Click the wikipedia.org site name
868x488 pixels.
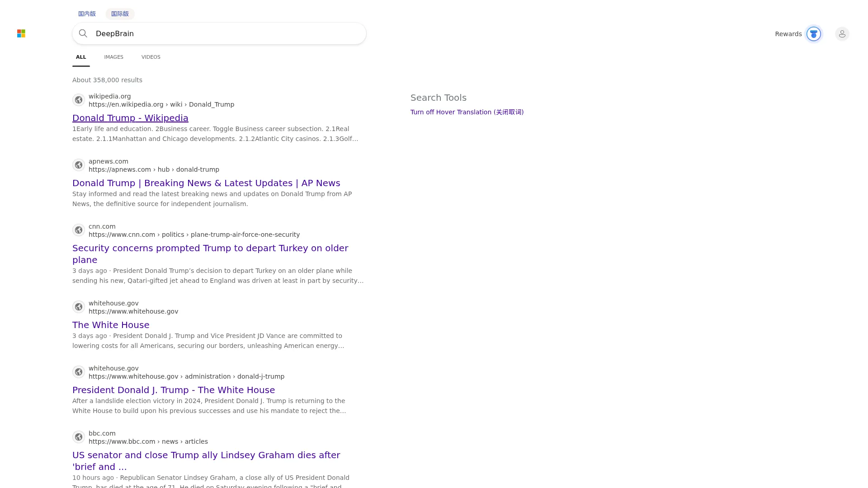(110, 96)
